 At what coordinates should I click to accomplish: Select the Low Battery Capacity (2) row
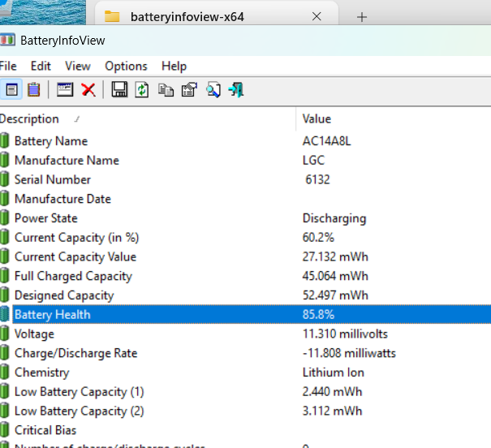pos(245,411)
